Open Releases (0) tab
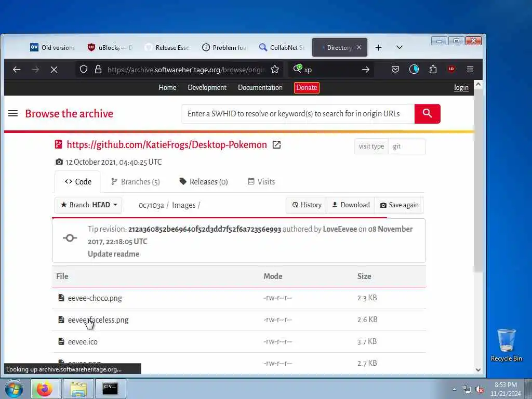 tap(204, 181)
